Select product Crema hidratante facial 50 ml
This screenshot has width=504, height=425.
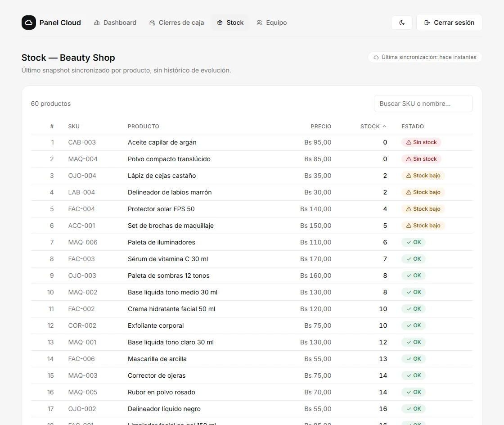click(171, 309)
